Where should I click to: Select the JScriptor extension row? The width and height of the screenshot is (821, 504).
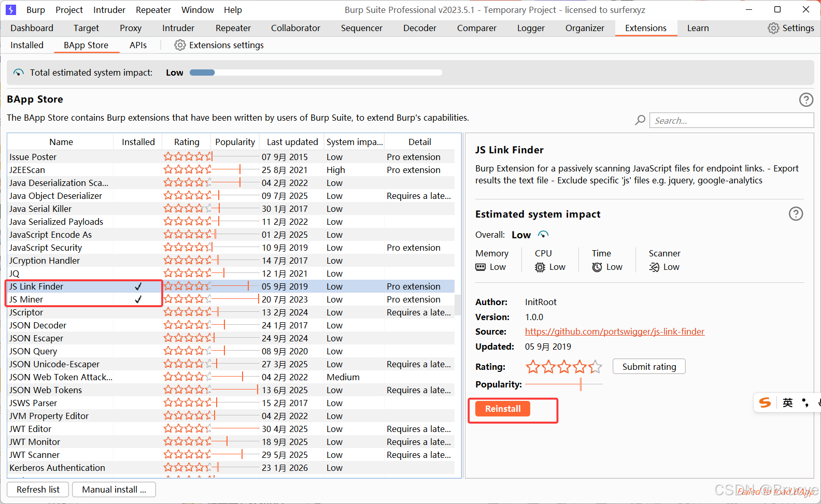point(231,312)
